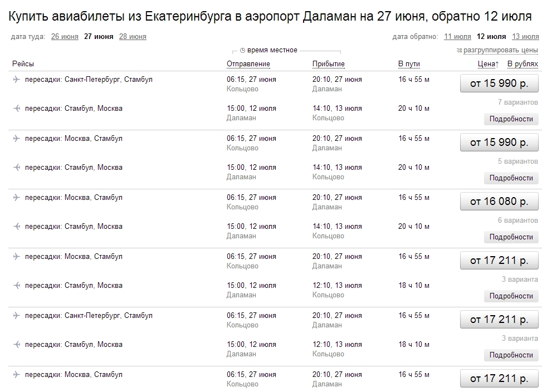Toggle currency with "В рублях" link

pyautogui.click(x=522, y=64)
